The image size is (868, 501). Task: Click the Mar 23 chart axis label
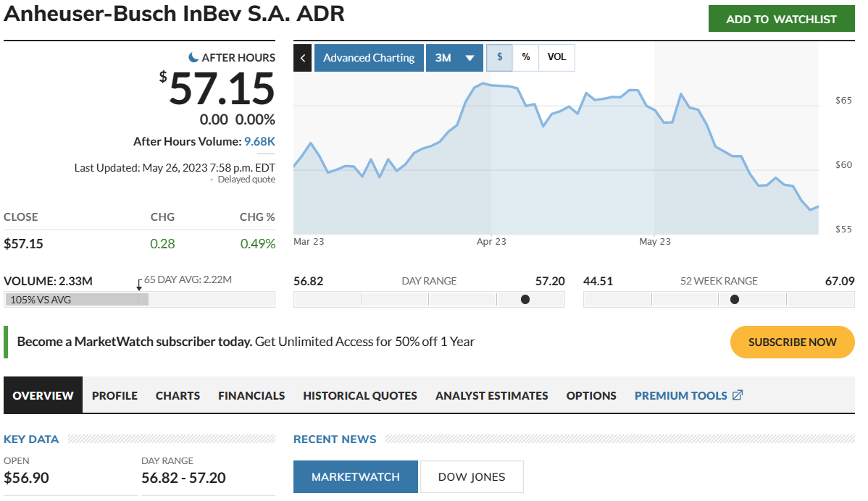[x=309, y=242]
